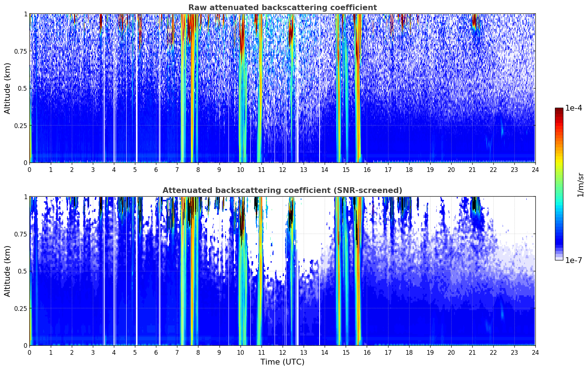Click time tick "17" under the SNR-screened plot
The image size is (588, 370).
pyautogui.click(x=388, y=352)
